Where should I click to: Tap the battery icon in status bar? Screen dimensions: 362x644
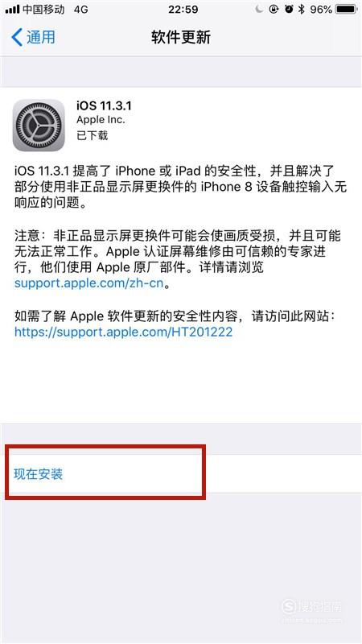click(x=346, y=9)
